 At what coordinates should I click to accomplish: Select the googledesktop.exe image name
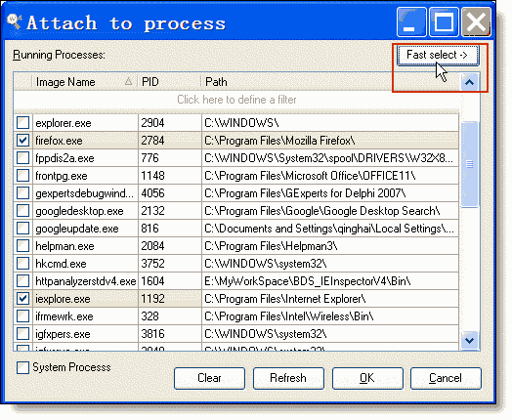click(79, 211)
